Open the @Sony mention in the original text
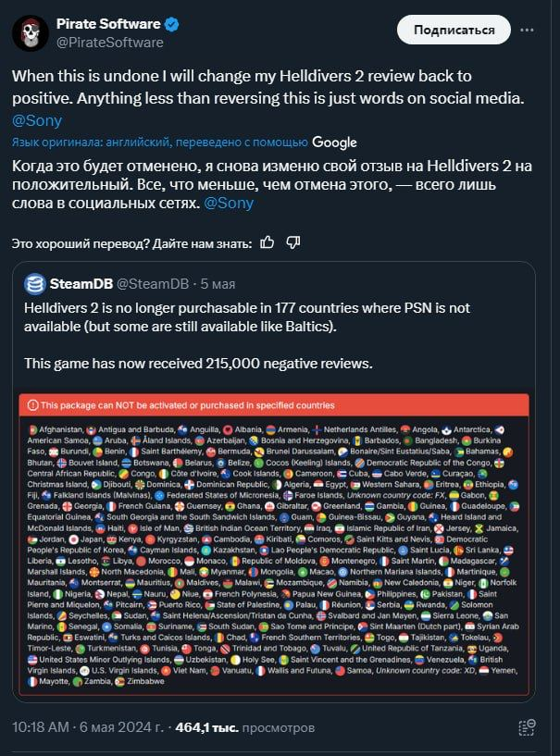Screen dimensions: 560x756 pyautogui.click(x=37, y=120)
